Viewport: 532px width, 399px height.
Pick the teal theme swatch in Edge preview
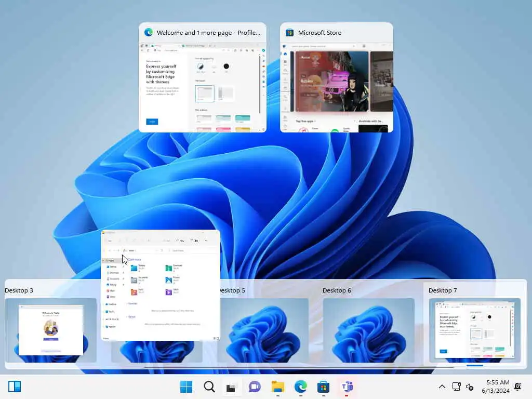tap(243, 118)
